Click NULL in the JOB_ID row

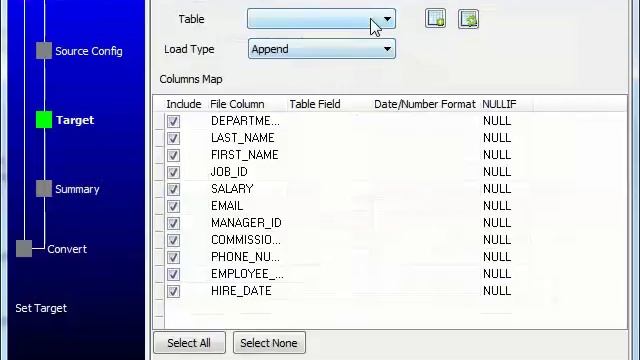(x=497, y=172)
